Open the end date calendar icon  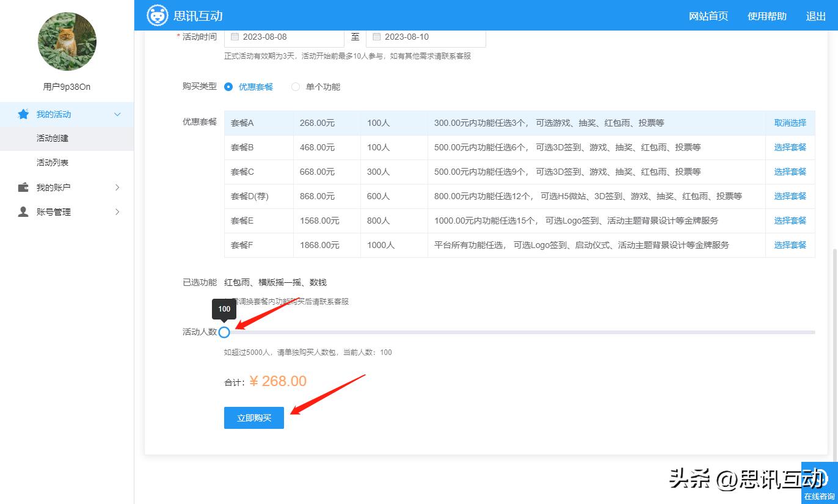pos(376,37)
